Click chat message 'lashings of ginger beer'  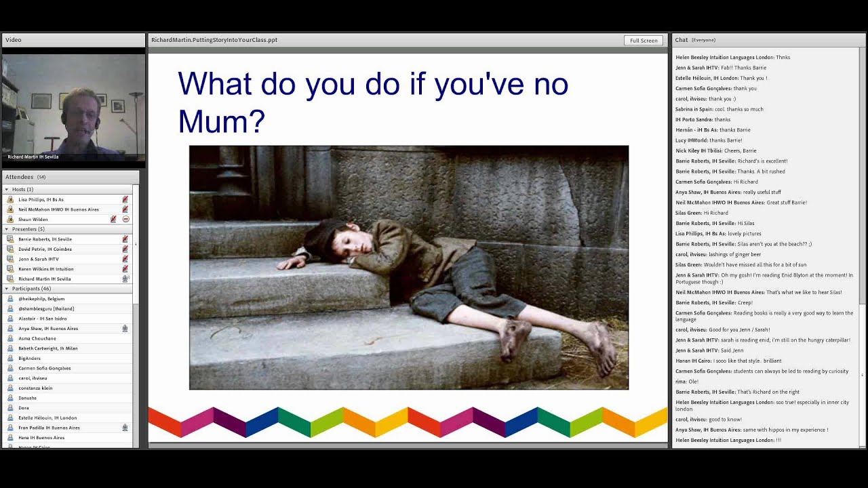point(734,254)
